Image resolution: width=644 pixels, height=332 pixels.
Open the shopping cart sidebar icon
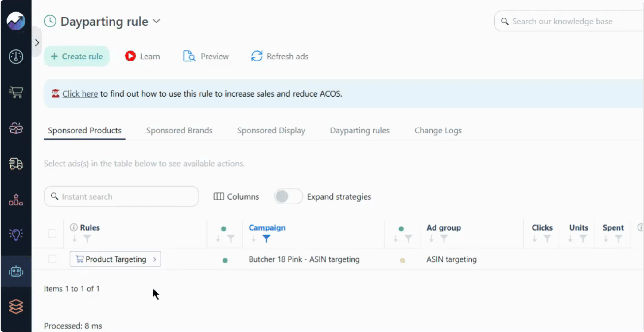[16, 92]
